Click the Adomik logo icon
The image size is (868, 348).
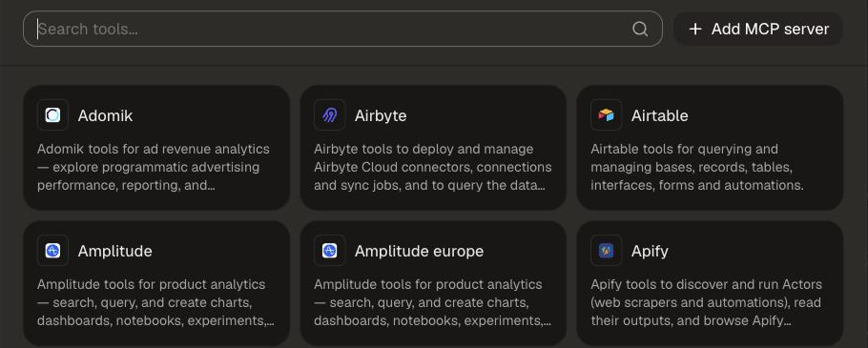coord(52,115)
